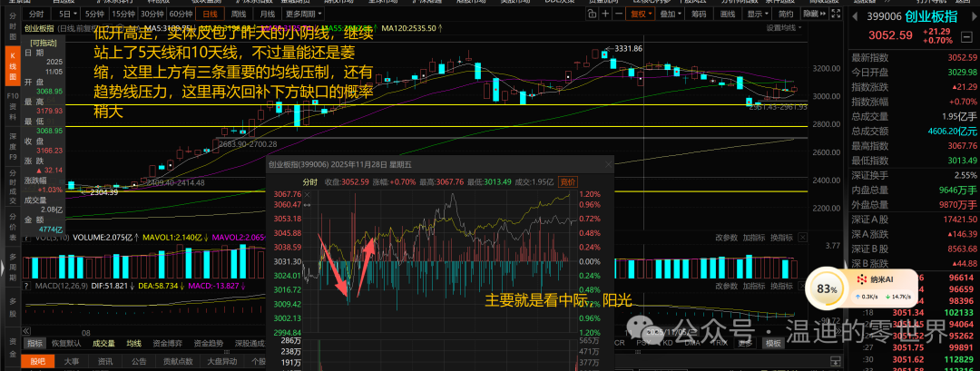
Task: Click the lock icon in chart toolbar
Action: [592, 14]
